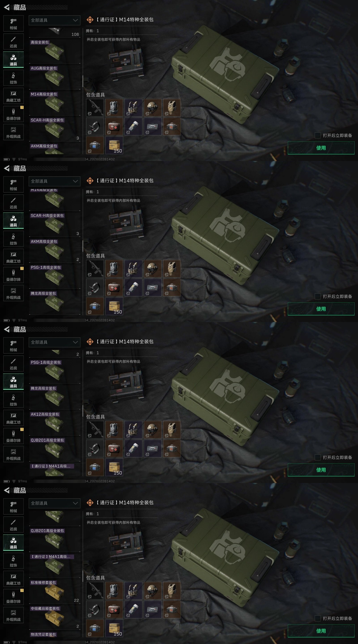
Task: Open 外观挑战 in the bottom panel sidebar
Action: point(13,615)
